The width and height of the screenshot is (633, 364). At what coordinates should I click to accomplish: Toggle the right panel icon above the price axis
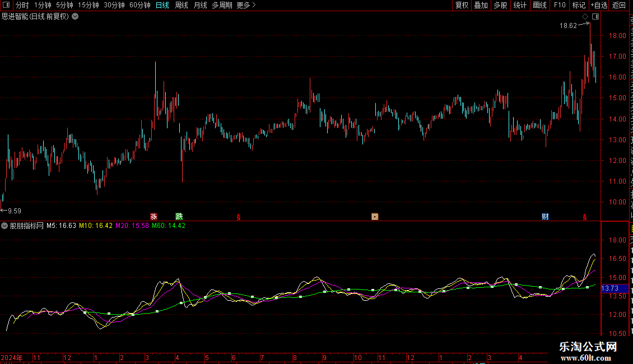pyautogui.click(x=595, y=17)
